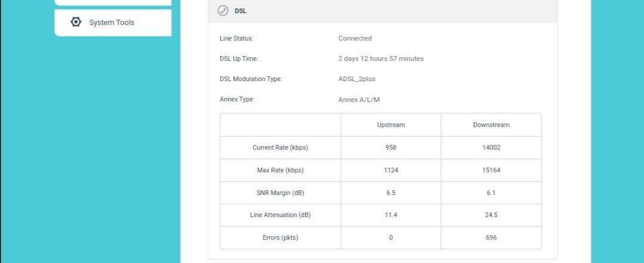
Task: Select the Max Rate (kbps) row label
Action: pyautogui.click(x=280, y=170)
